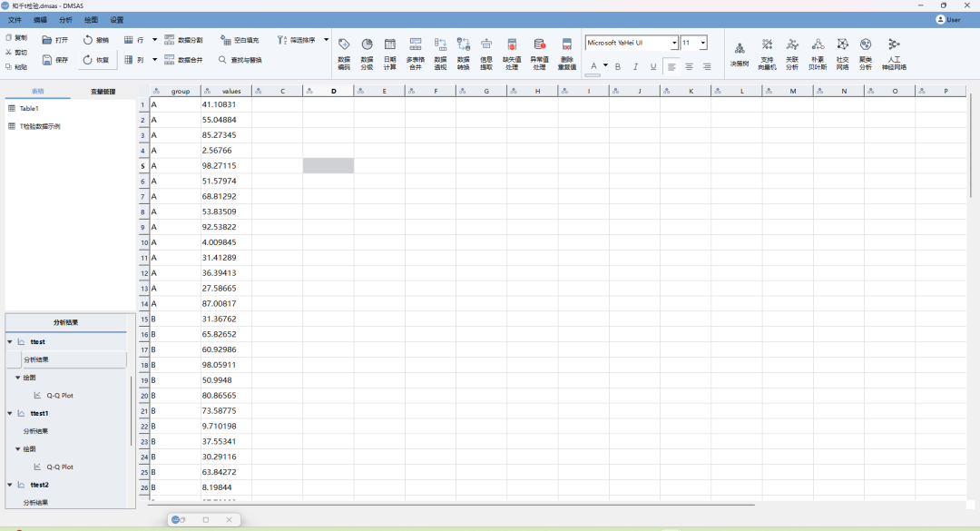
Task: Open the 决策树 decision tree tool
Action: click(x=740, y=54)
